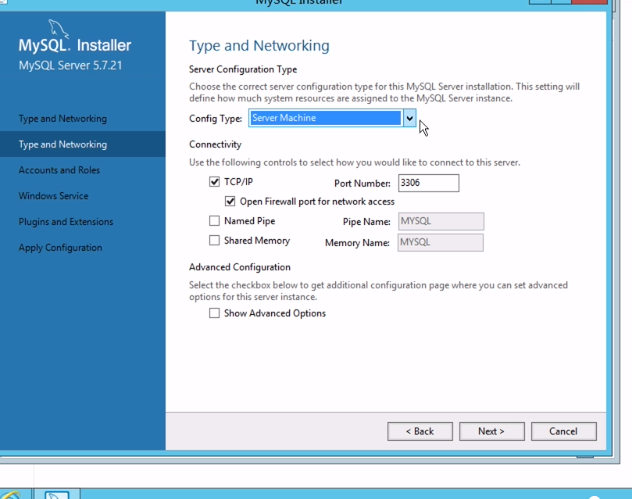The height and width of the screenshot is (499, 632).
Task: Click the Memory Name label
Action: (358, 243)
